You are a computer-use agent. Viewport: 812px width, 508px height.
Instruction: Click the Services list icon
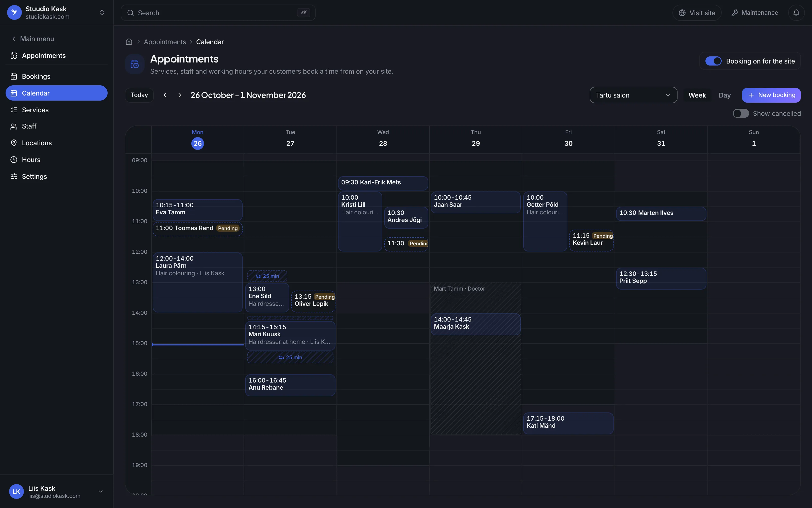pos(14,110)
